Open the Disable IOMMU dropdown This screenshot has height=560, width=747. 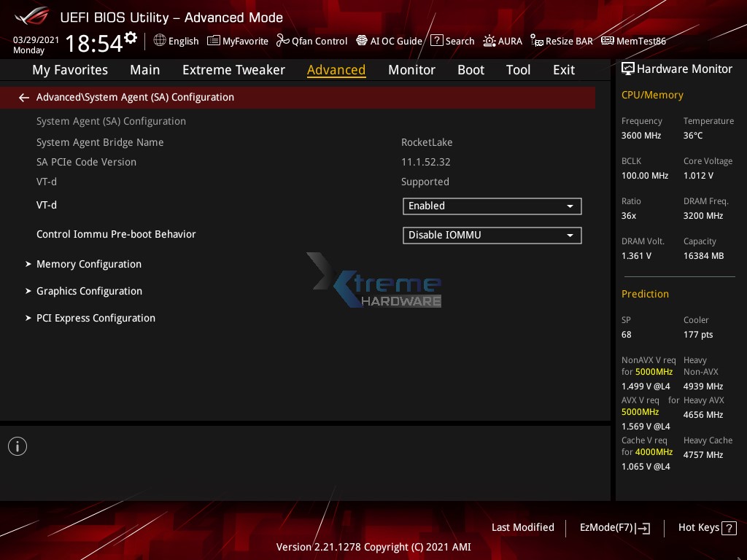[x=492, y=236]
